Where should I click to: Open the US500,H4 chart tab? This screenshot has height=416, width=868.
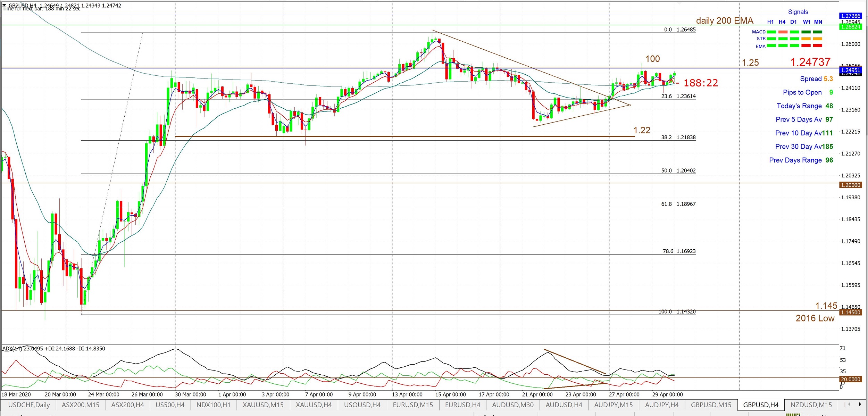coord(170,405)
